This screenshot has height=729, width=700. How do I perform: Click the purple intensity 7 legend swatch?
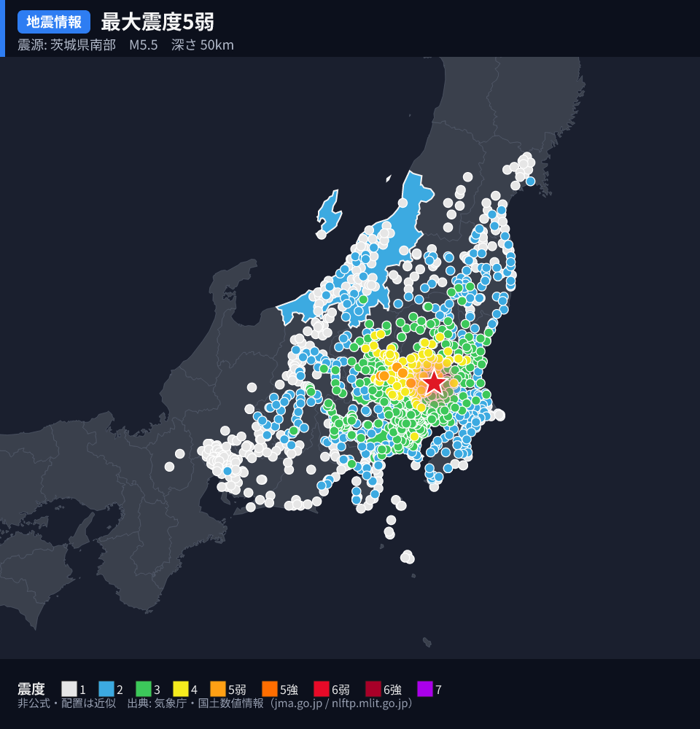[425, 689]
